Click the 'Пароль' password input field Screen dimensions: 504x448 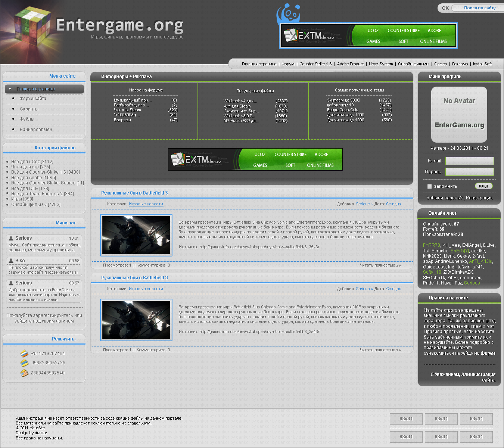click(470, 172)
